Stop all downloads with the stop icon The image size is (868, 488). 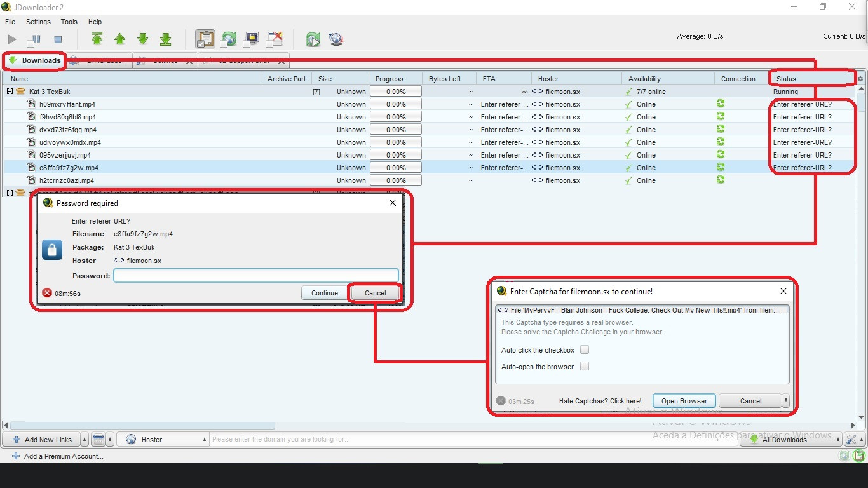coord(58,39)
